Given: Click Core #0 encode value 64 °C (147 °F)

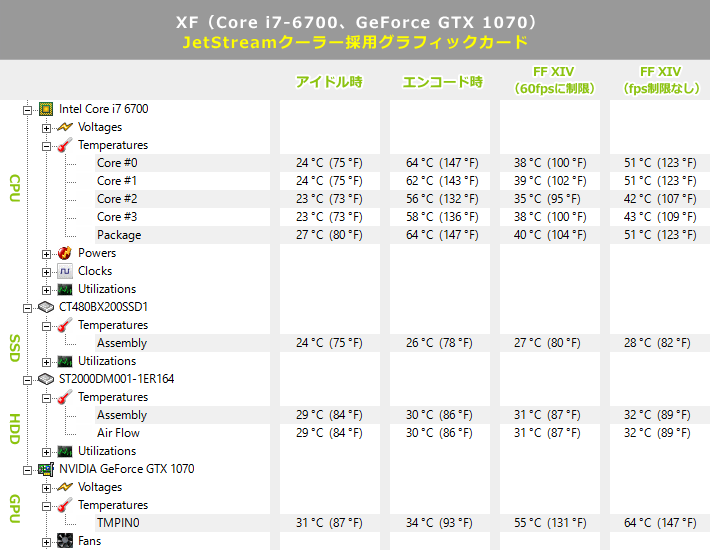Looking at the screenshot, I should pos(442,163).
